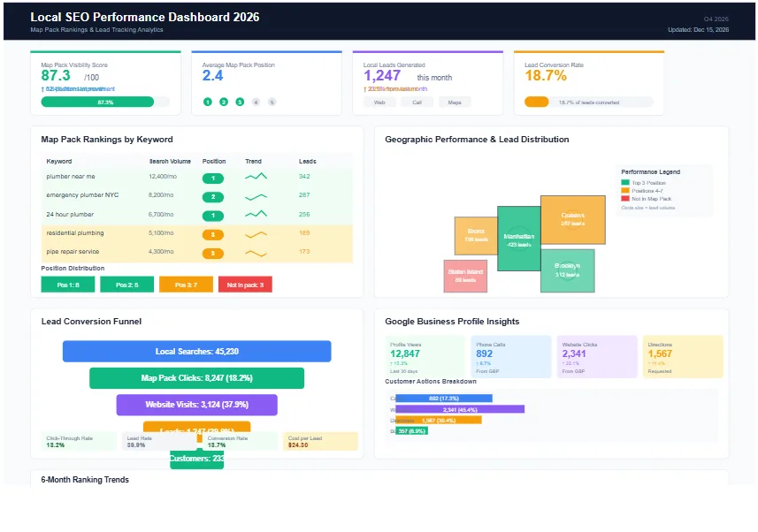The width and height of the screenshot is (758, 532).
Task: Click the Not in Map Pack legend marker
Action: (625, 199)
